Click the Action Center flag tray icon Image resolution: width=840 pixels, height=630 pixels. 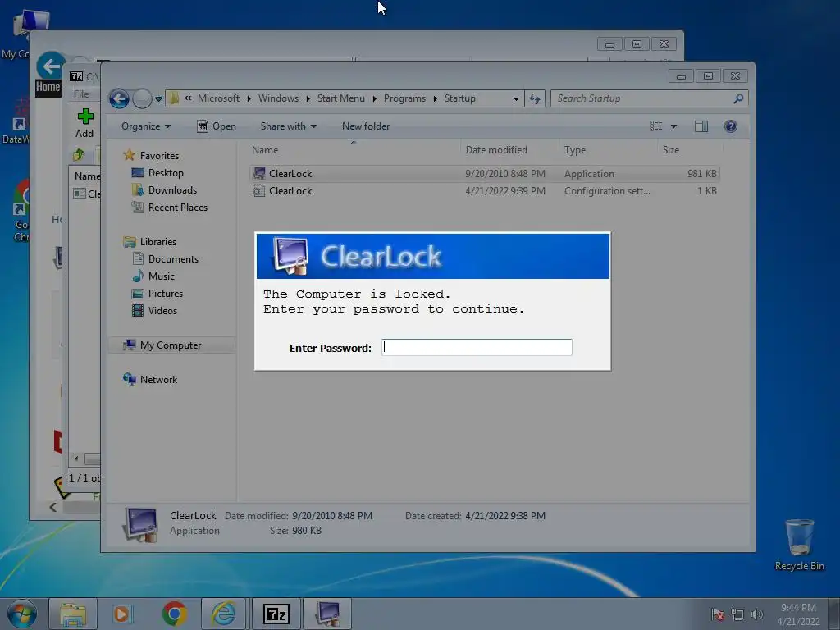pyautogui.click(x=717, y=614)
